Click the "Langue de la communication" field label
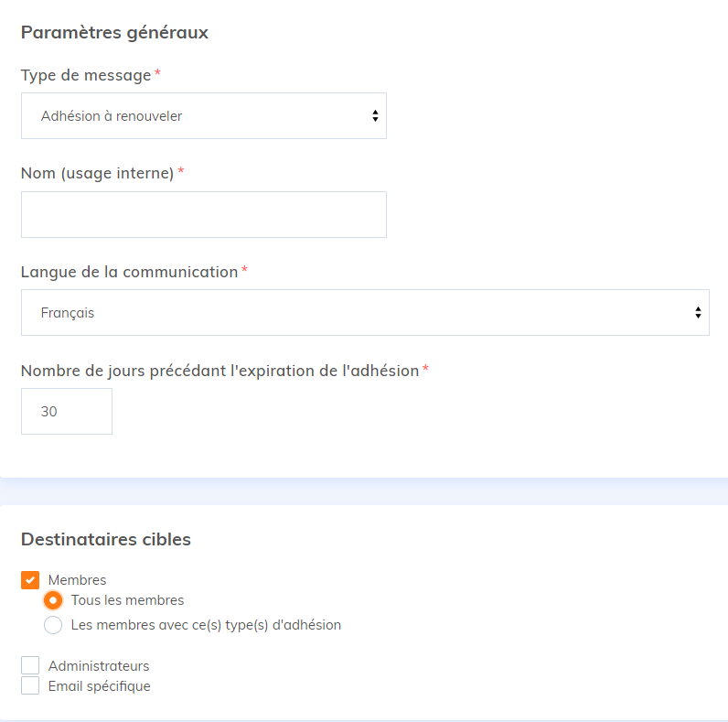The width and height of the screenshot is (728, 722). tap(129, 272)
